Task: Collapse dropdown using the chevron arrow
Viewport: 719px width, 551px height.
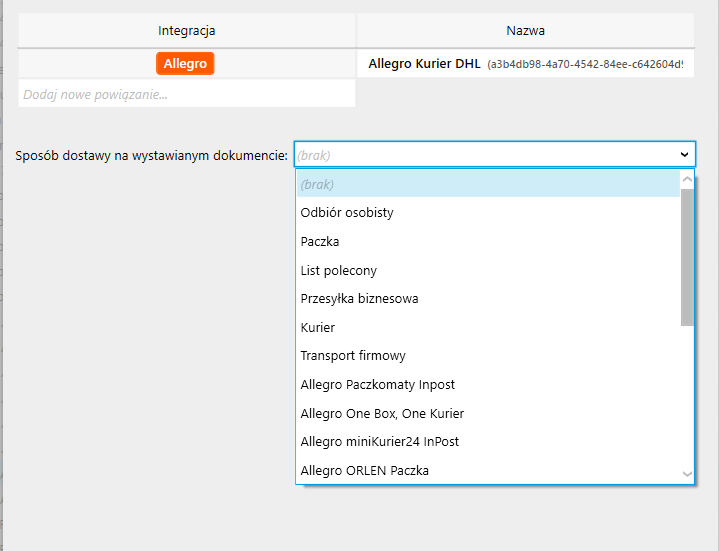Action: 684,154
